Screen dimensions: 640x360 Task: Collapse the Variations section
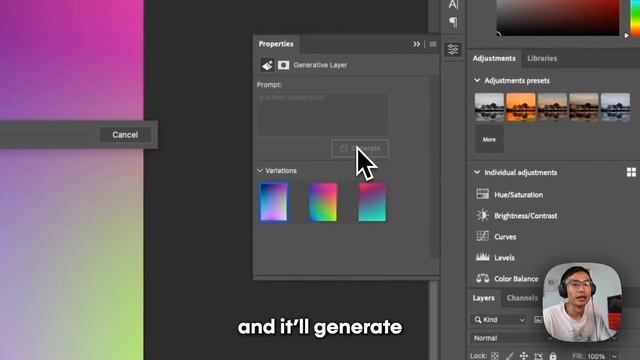click(260, 171)
